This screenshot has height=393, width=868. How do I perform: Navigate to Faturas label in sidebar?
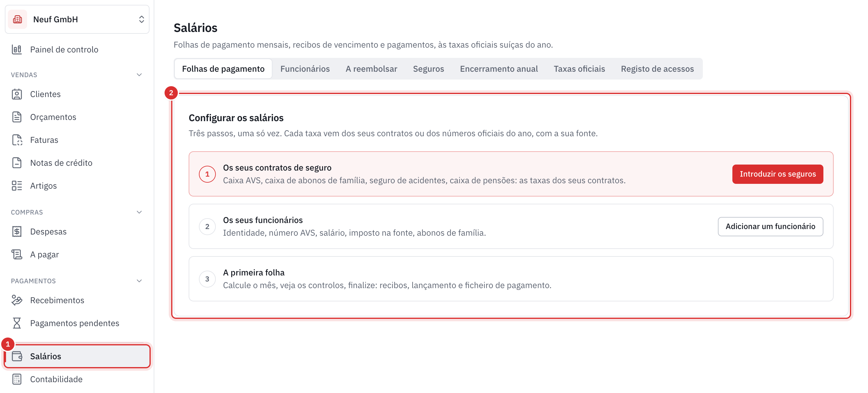pos(44,140)
